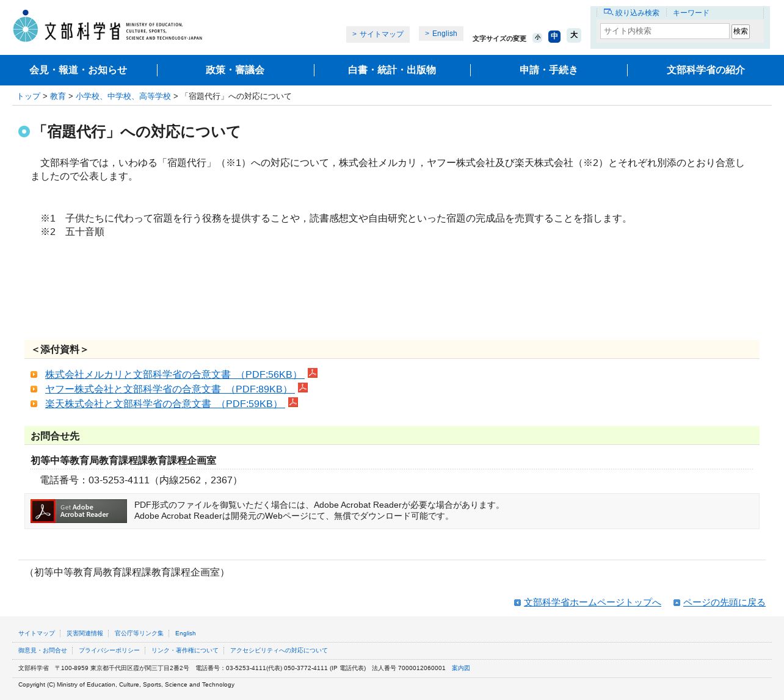Image resolution: width=784 pixels, height=700 pixels.
Task: Open the Rakuten agreement PDF icon
Action: (x=293, y=402)
